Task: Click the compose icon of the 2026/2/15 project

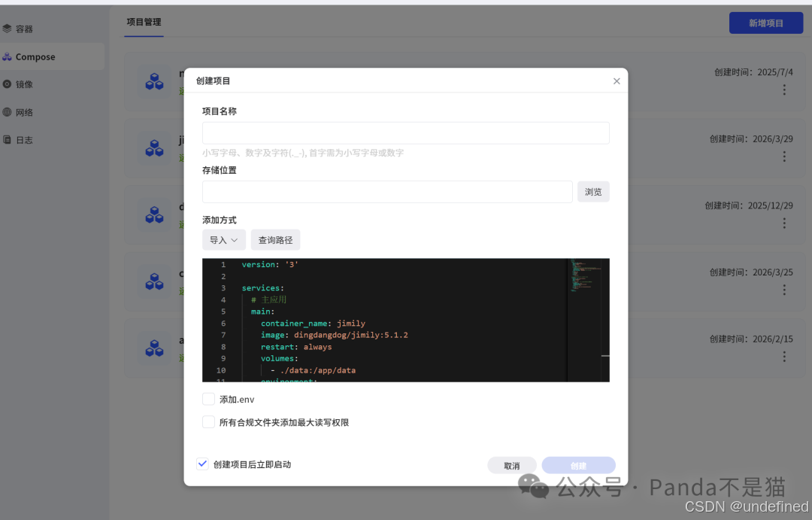Action: coord(154,348)
